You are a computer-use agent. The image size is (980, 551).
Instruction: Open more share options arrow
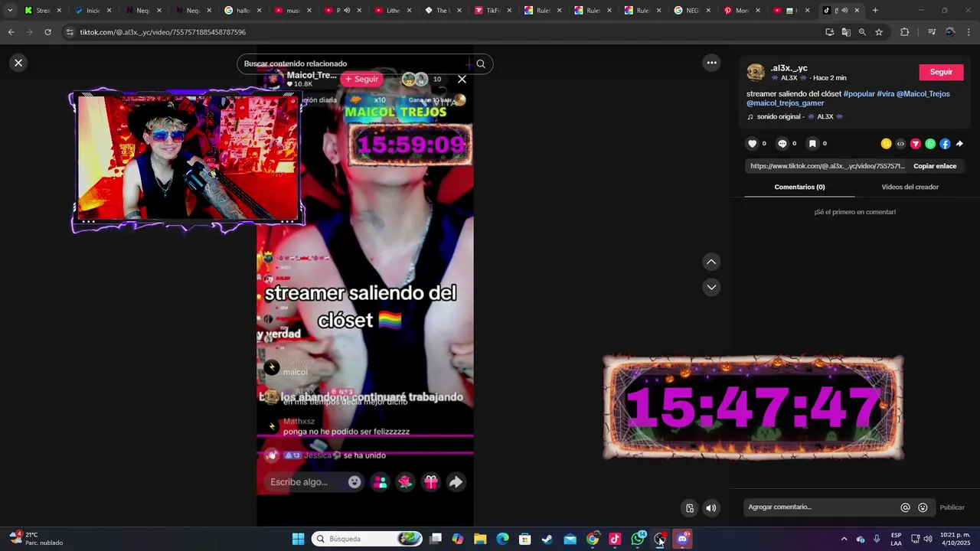click(959, 144)
